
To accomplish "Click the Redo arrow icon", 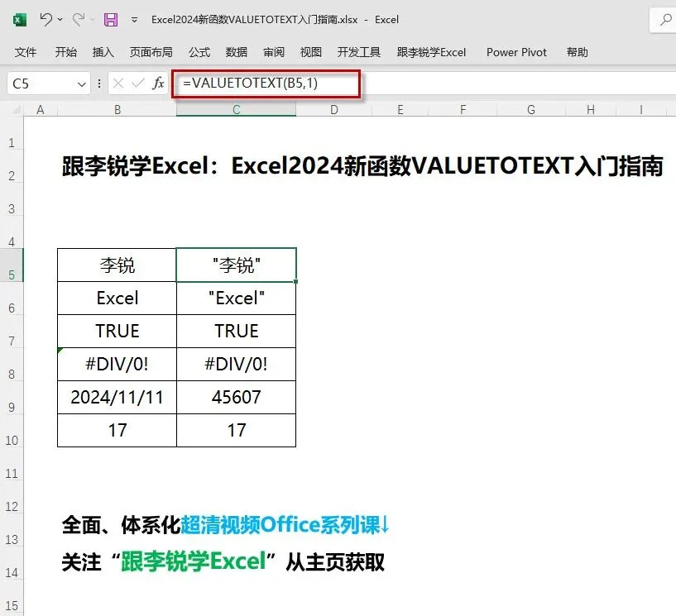I will coord(79,19).
